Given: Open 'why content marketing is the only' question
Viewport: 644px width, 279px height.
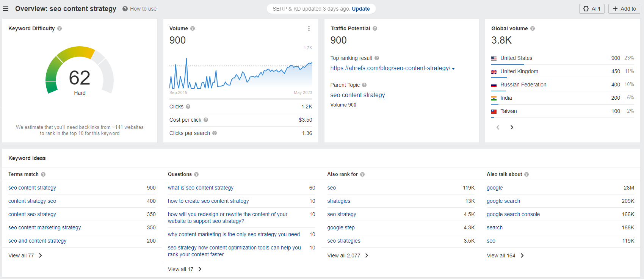Looking at the screenshot, I should pyautogui.click(x=234, y=234).
